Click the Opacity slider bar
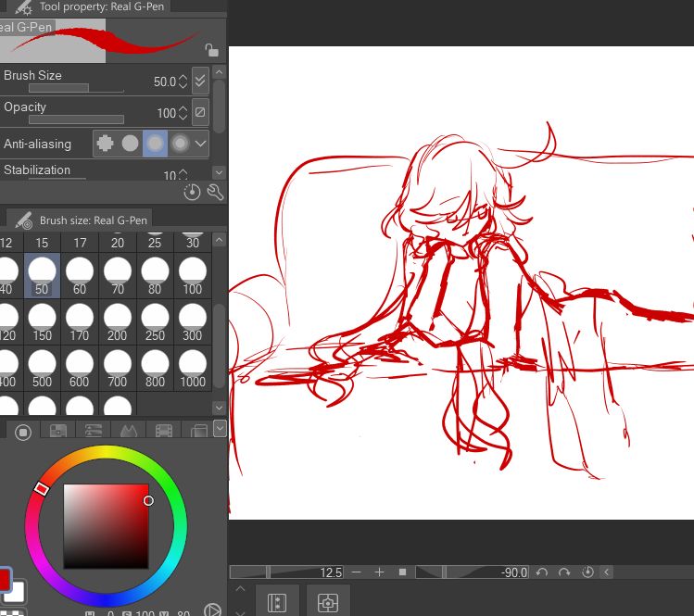Screen dimensions: 694x616 click(76, 119)
